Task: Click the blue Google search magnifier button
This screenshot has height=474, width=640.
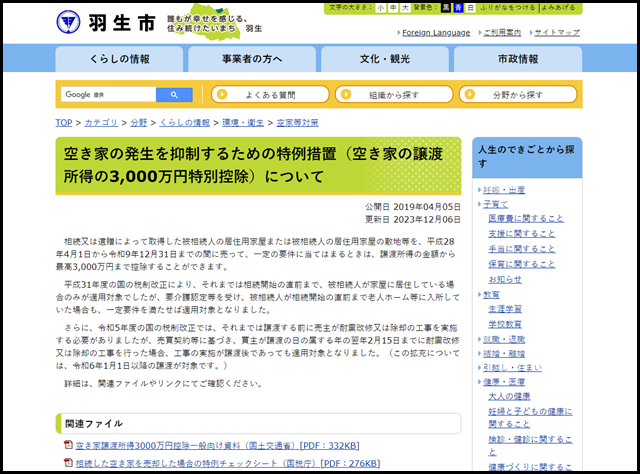Action: (174, 95)
